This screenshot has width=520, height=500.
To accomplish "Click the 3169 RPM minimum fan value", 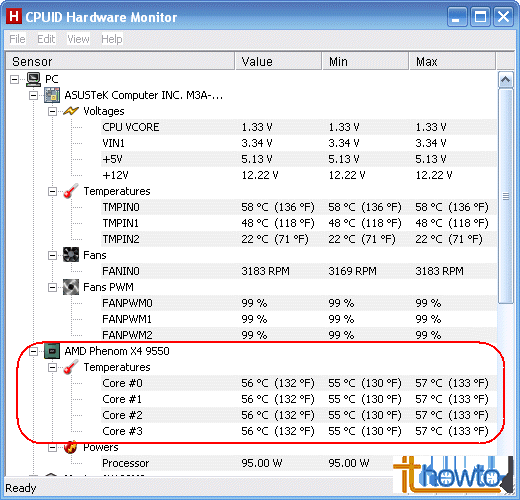I will pos(352,271).
